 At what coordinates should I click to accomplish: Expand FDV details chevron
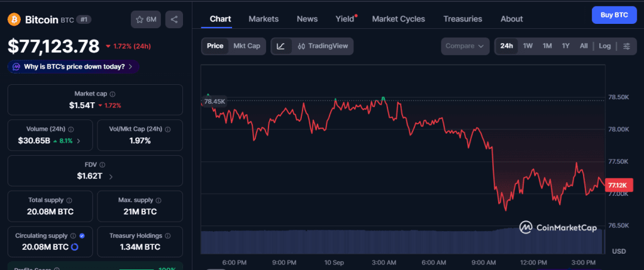(x=111, y=176)
